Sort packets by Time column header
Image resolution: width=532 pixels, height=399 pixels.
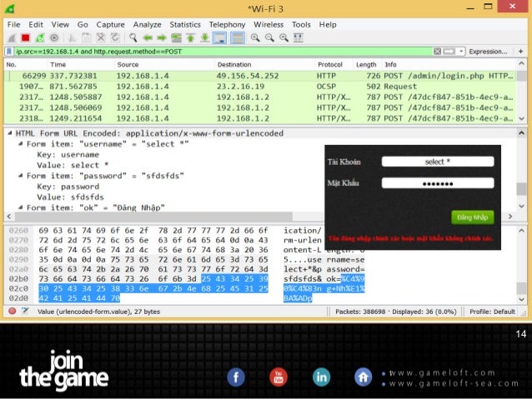coord(58,64)
